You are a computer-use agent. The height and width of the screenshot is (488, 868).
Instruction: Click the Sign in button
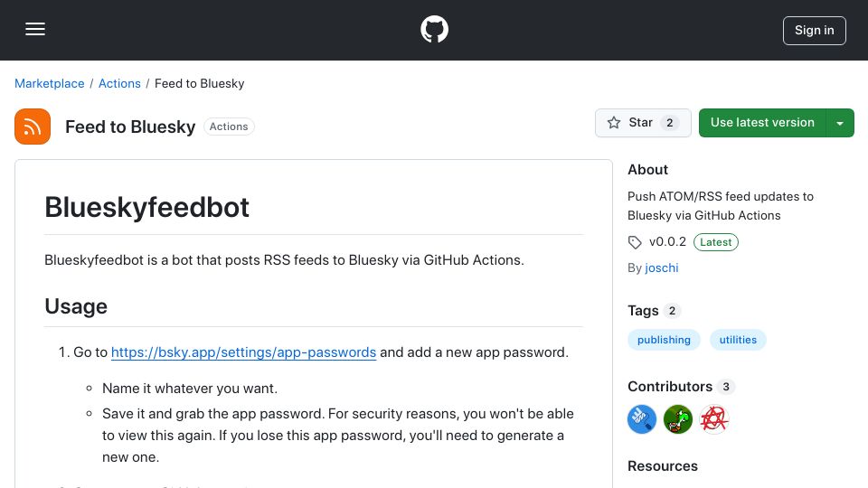815,31
